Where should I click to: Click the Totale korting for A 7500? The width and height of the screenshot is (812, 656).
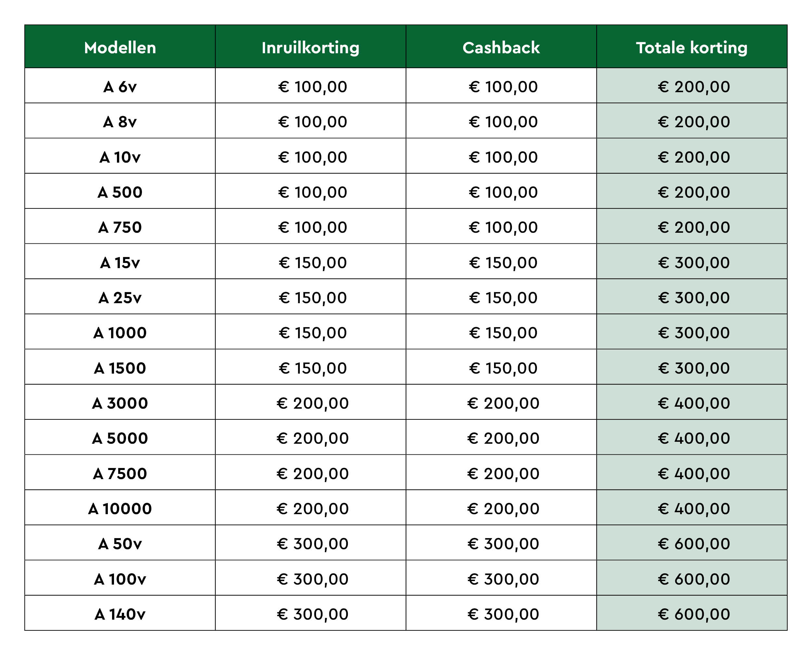click(x=694, y=474)
